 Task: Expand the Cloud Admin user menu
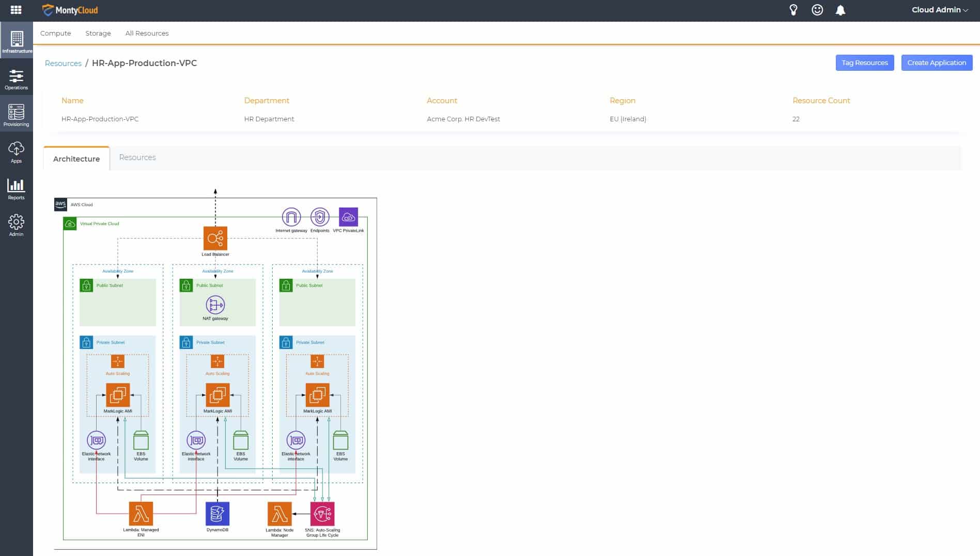[939, 10]
